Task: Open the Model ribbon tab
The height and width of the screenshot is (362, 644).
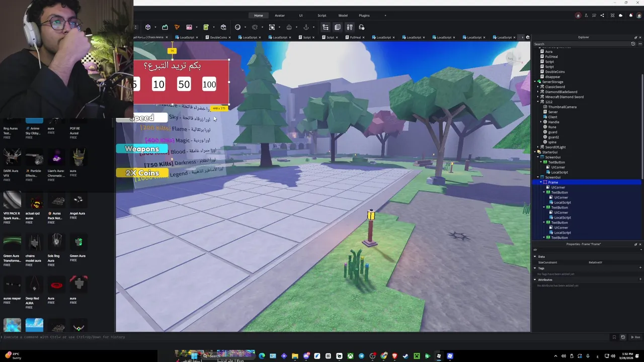Action: (343, 16)
